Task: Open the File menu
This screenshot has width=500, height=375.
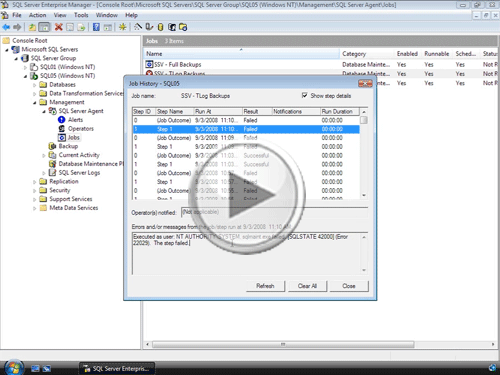Action: (x=17, y=15)
